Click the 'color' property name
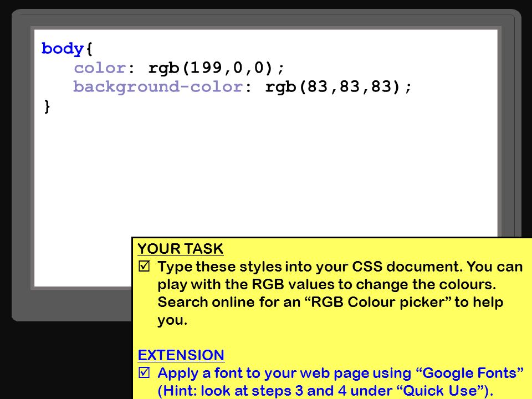Image resolution: width=532 pixels, height=399 pixels. tap(100, 68)
